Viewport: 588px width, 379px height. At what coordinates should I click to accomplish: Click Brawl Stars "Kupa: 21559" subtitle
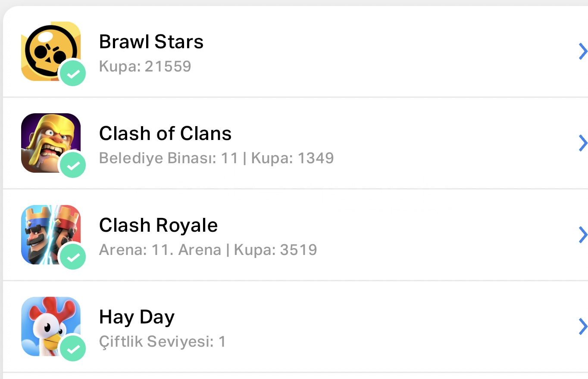[145, 66]
